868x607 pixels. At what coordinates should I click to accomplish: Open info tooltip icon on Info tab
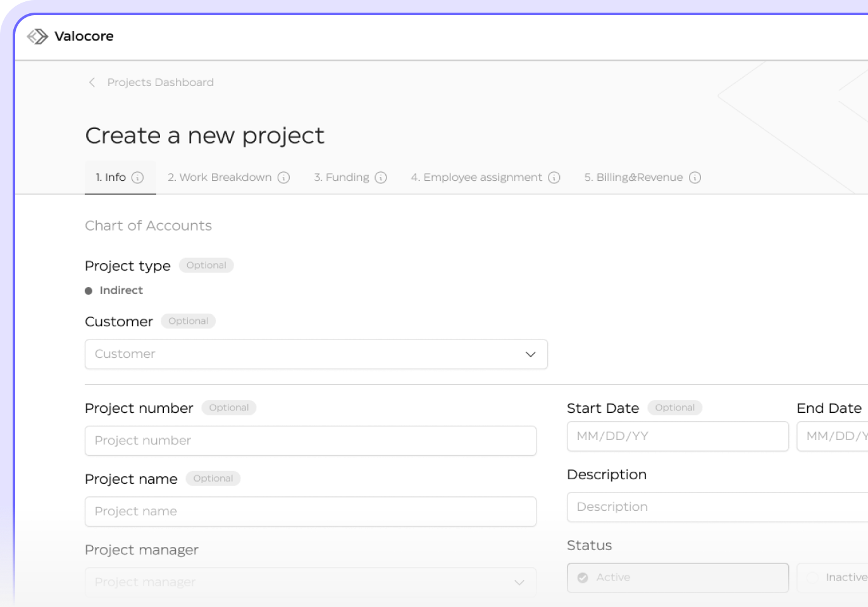pyautogui.click(x=137, y=178)
